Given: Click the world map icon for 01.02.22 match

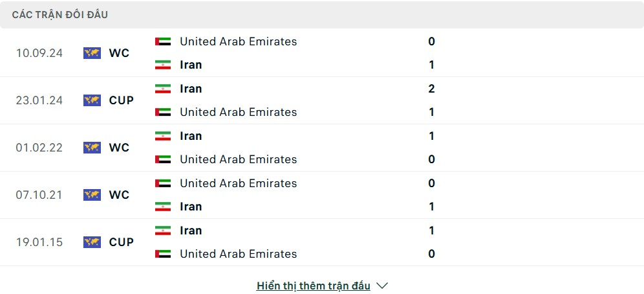Looking at the screenshot, I should tap(92, 148).
